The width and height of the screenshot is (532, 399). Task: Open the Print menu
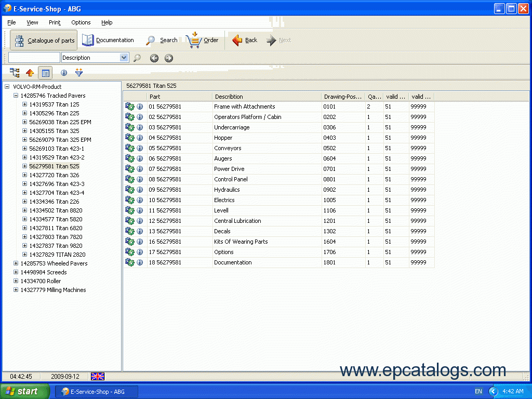click(55, 22)
